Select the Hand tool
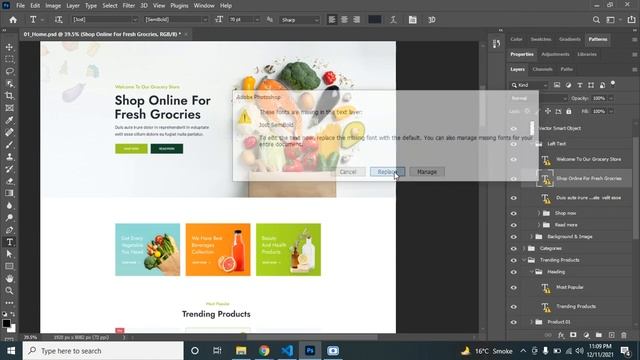This screenshot has height=360, width=640. coord(9,278)
